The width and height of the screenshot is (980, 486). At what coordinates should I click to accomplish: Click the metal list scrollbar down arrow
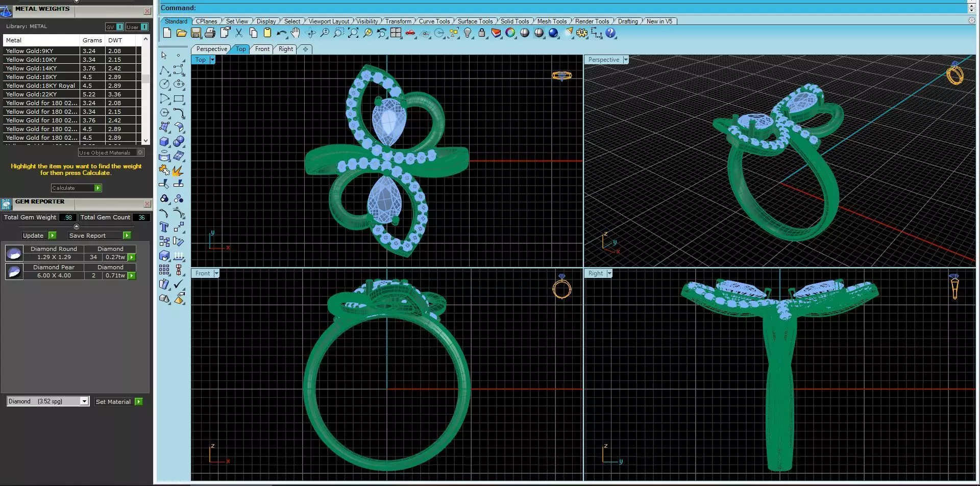point(146,141)
